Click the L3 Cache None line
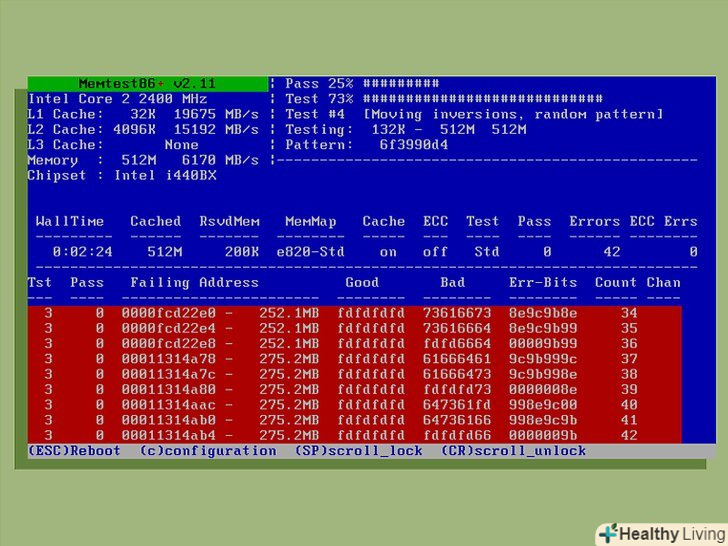The image size is (728, 546). click(113, 145)
